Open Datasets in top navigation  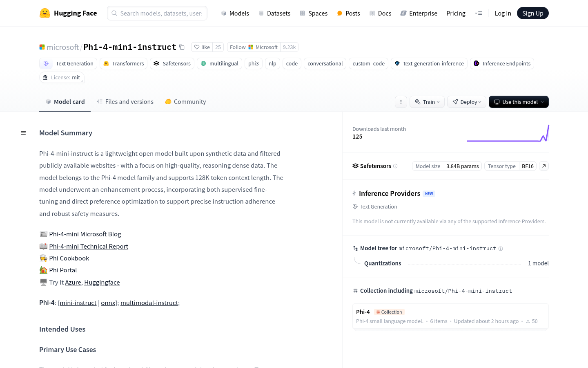274,13
